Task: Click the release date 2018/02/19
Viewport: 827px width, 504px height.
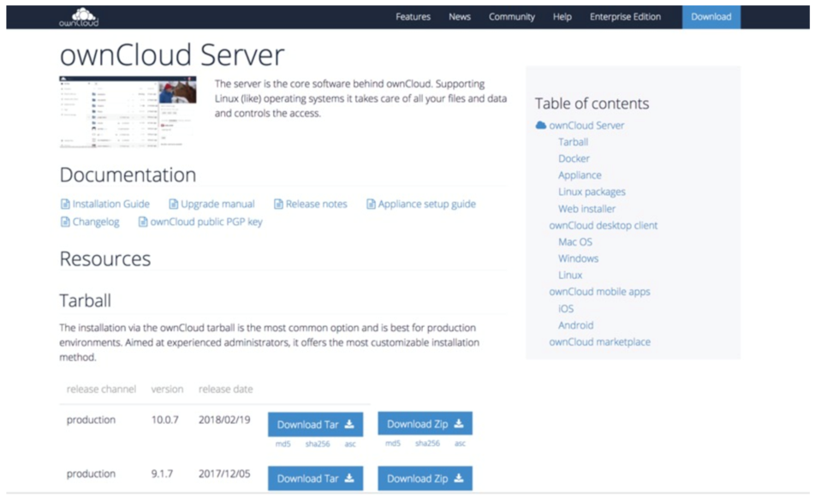Action: point(224,420)
